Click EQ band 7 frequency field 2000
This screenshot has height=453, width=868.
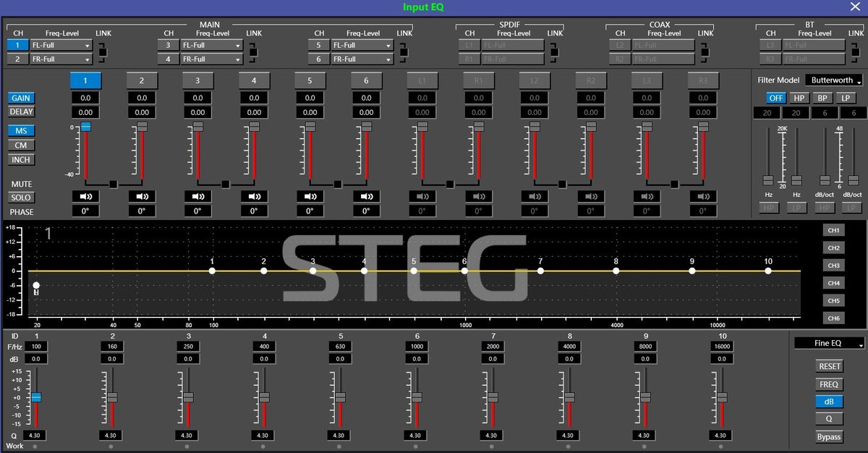click(x=493, y=347)
